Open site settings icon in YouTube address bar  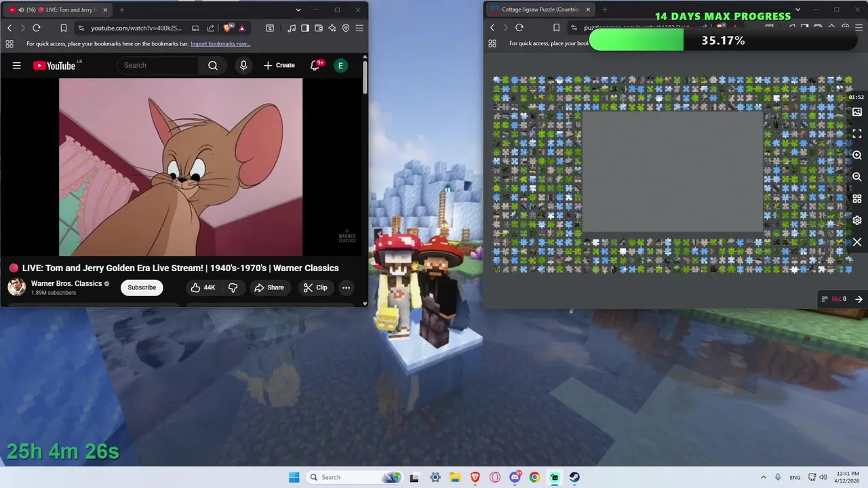coord(81,28)
